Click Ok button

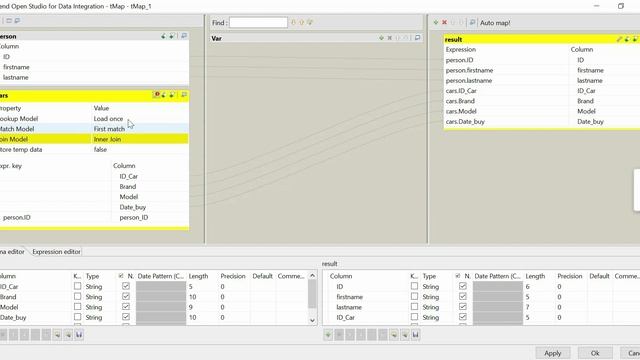coord(595,353)
